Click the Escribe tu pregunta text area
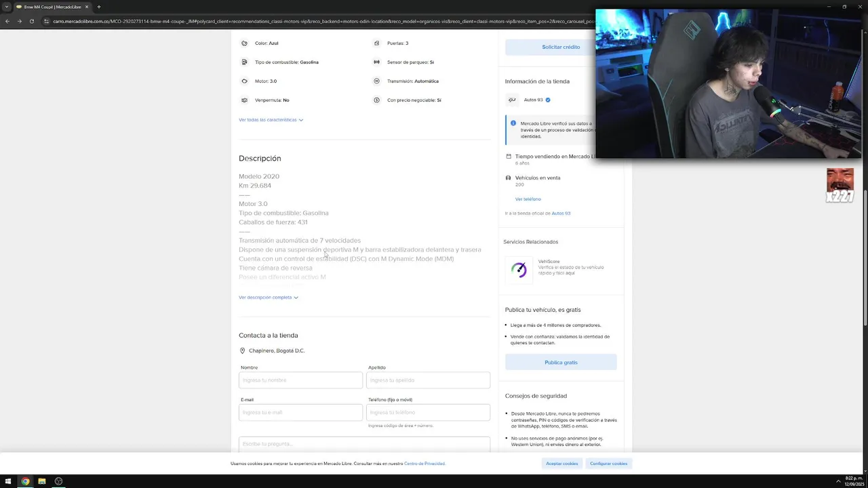Screen dimensions: 868x488 pos(364,445)
